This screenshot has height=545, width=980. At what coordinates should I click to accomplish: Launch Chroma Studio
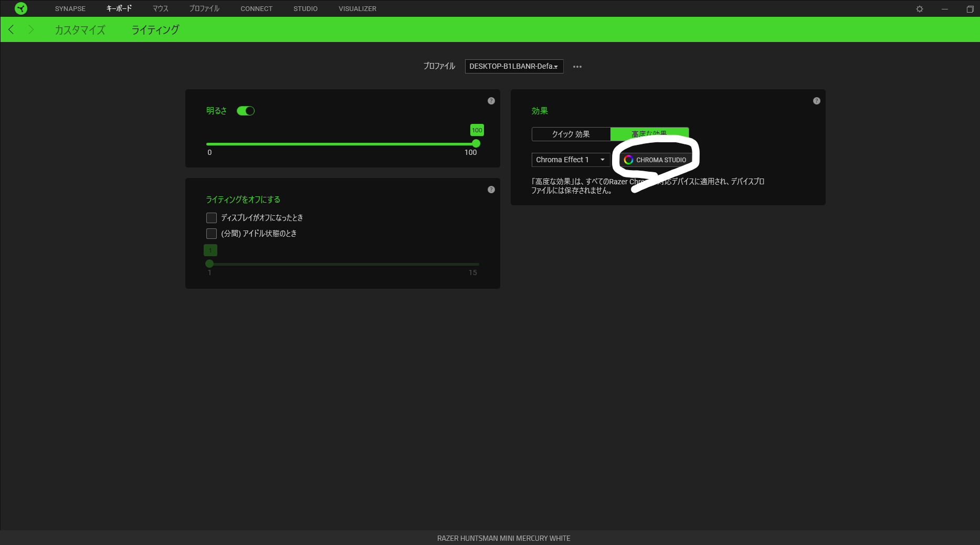click(656, 160)
